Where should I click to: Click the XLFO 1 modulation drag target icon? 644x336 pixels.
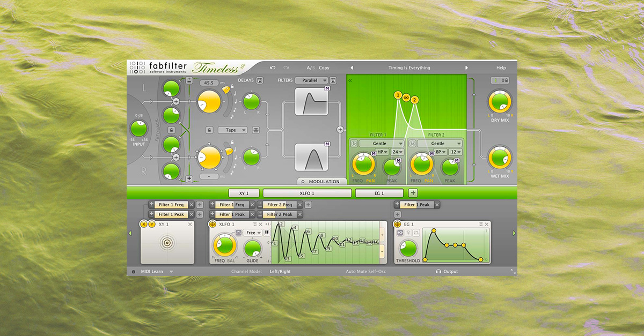click(x=213, y=224)
